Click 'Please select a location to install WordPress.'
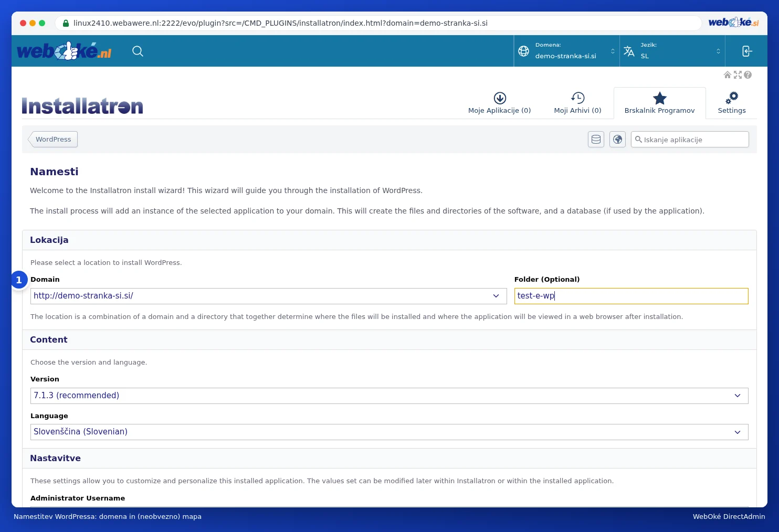 106,262
